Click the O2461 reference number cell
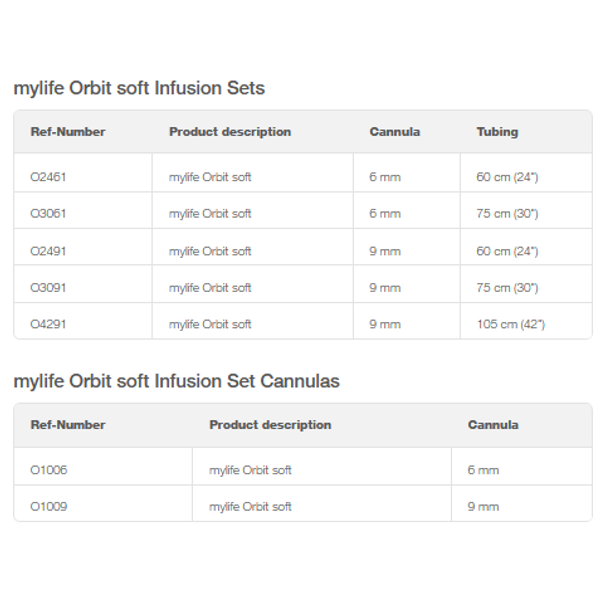This screenshot has height=600, width=600. coord(48,177)
